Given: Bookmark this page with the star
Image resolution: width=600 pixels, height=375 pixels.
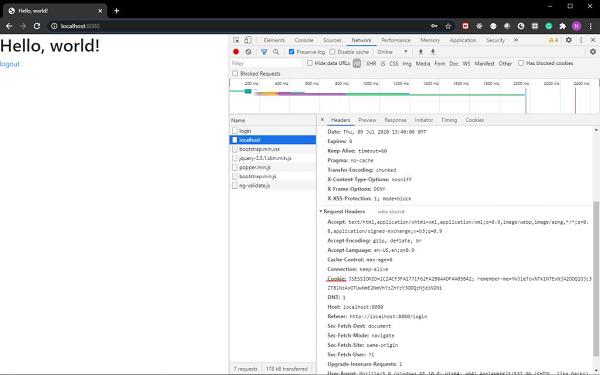Looking at the screenshot, I should (x=448, y=26).
